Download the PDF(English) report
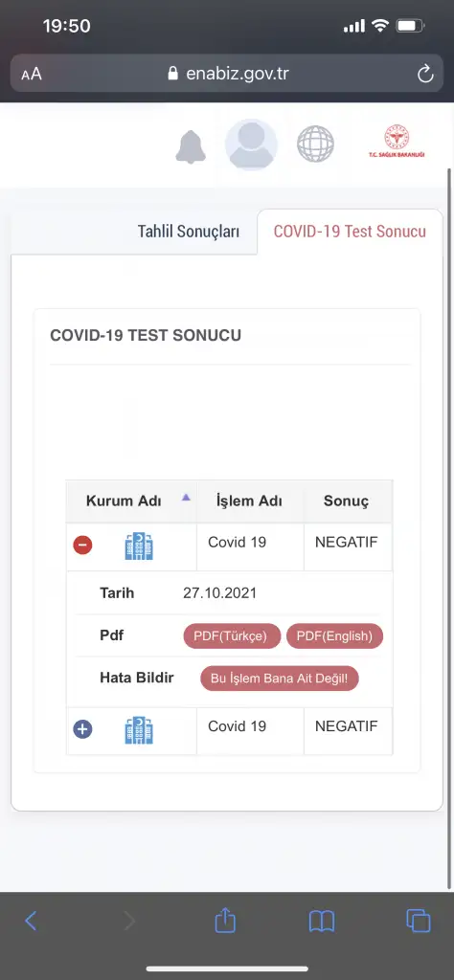This screenshot has width=454, height=980. pyautogui.click(x=334, y=636)
